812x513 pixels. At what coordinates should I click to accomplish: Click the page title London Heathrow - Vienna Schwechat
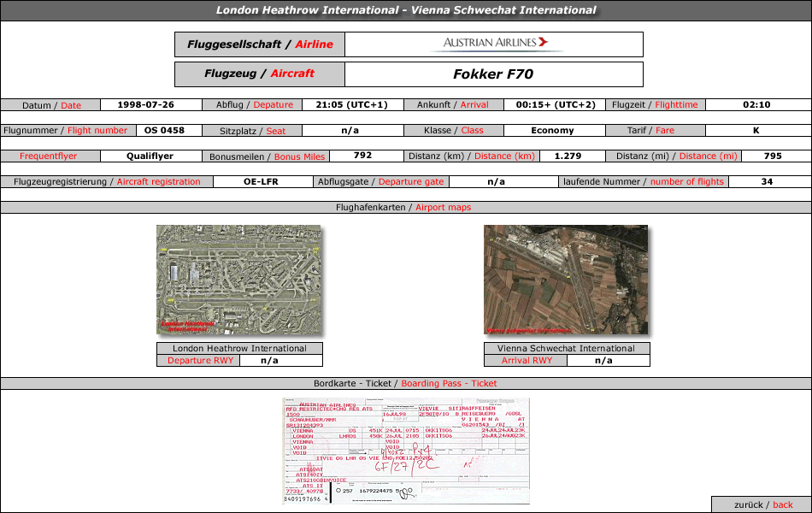click(x=406, y=10)
